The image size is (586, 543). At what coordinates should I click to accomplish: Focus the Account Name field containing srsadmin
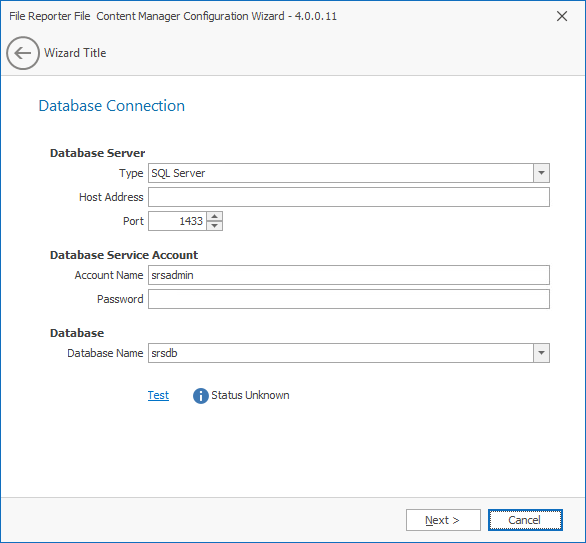point(349,275)
